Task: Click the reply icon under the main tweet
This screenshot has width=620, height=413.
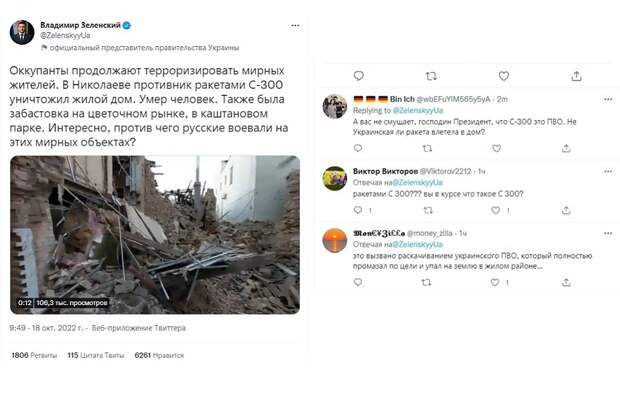Action: [359, 76]
